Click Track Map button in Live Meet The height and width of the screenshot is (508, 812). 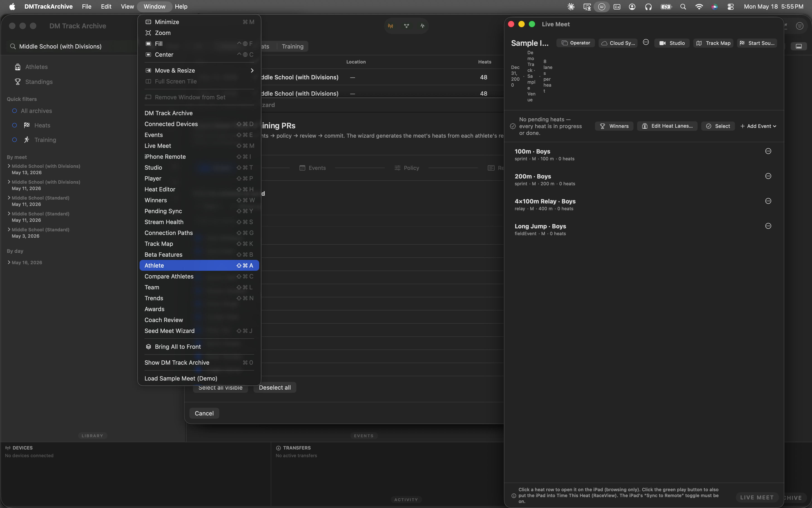713,43
